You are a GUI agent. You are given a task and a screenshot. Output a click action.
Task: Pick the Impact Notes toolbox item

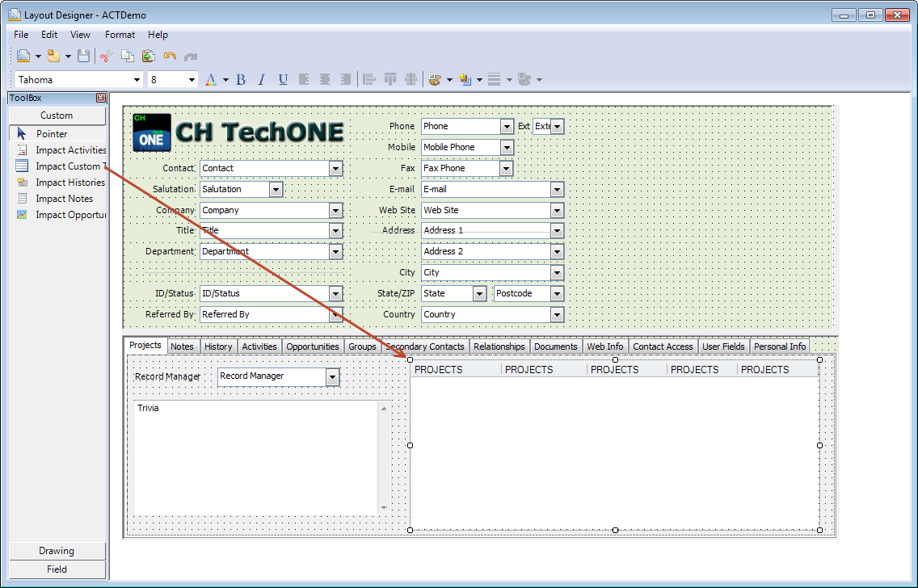[64, 199]
